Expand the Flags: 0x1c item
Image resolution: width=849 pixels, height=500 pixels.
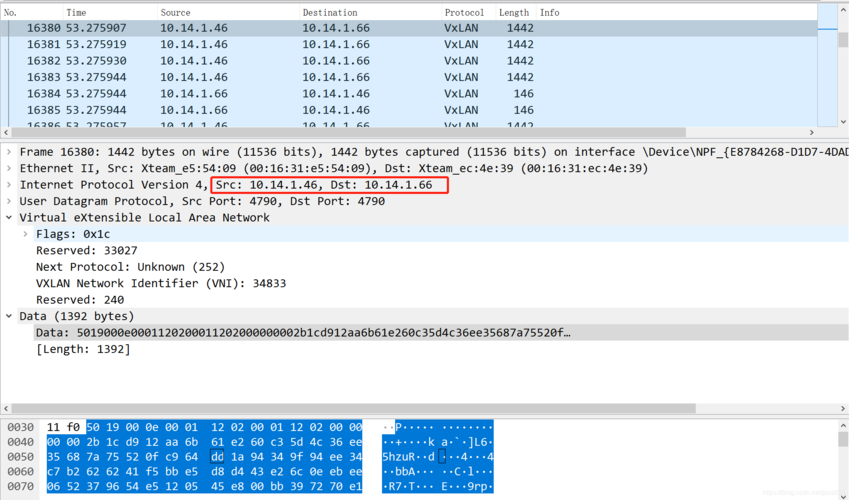pos(25,234)
